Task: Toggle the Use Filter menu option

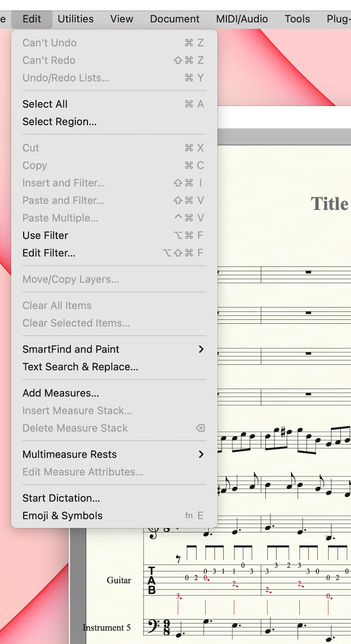Action: coord(46,235)
